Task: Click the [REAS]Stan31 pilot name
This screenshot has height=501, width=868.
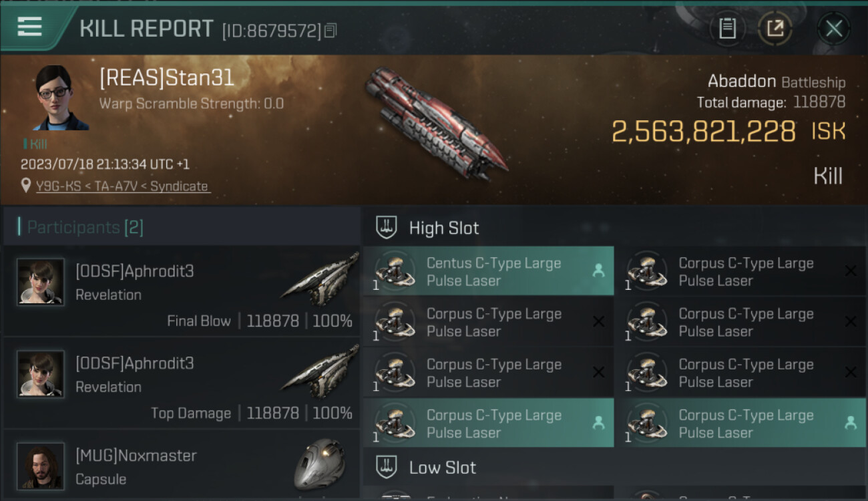Action: [167, 78]
